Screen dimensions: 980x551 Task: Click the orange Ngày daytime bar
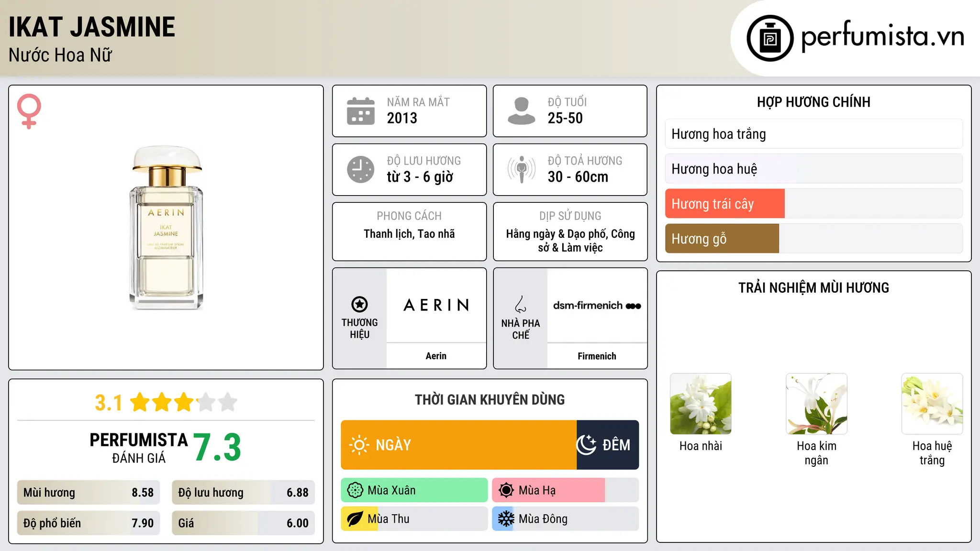pos(459,445)
